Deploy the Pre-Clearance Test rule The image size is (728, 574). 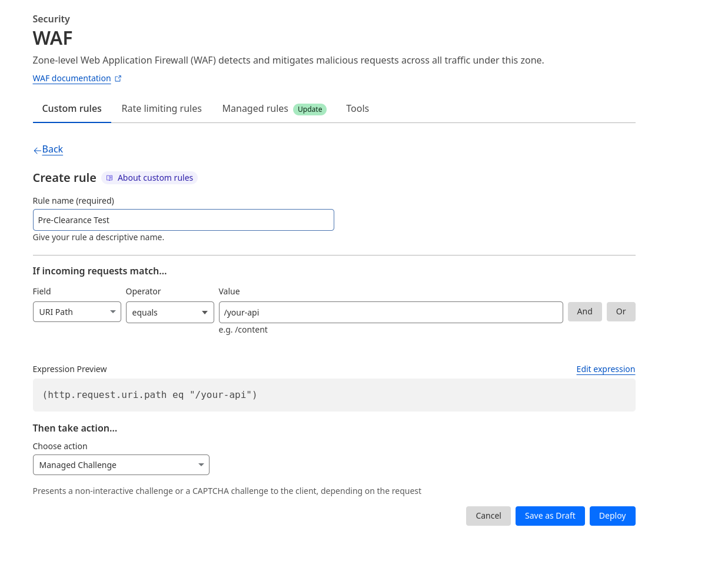[x=612, y=516]
